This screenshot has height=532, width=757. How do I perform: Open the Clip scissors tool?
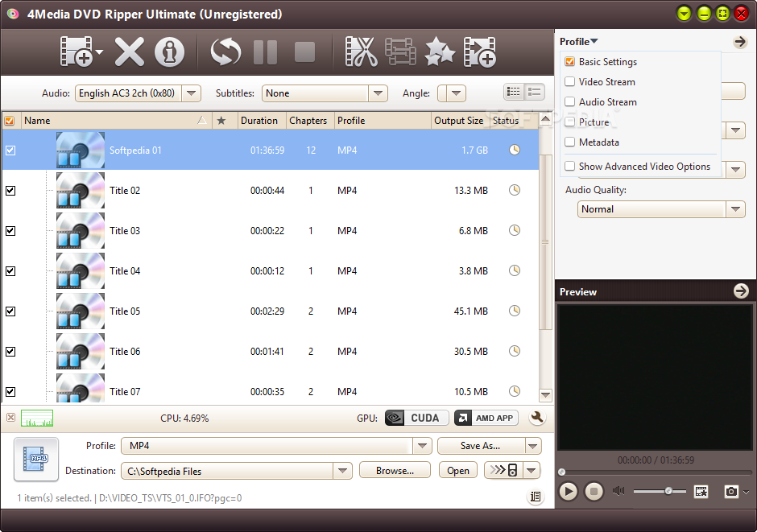click(361, 52)
